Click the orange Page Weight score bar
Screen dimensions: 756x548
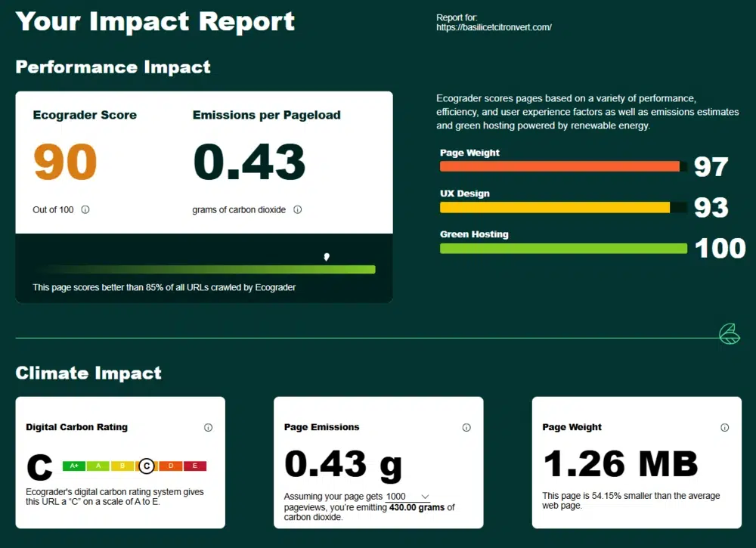point(559,167)
